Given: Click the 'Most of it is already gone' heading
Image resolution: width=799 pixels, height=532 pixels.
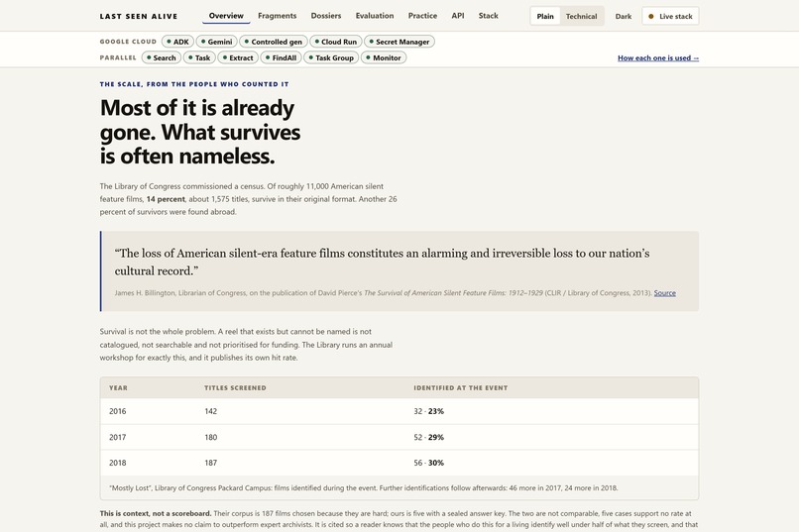Looking at the screenshot, I should pos(200,133).
